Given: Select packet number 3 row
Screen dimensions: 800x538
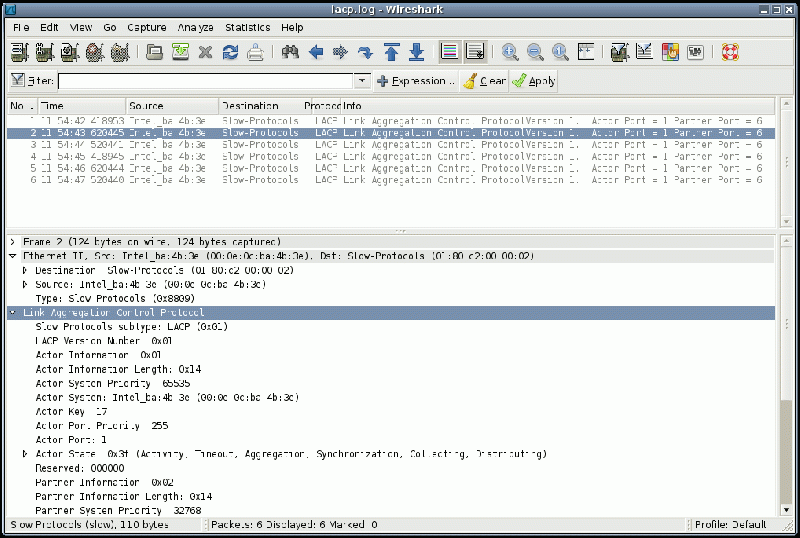Looking at the screenshot, I should coord(391,144).
